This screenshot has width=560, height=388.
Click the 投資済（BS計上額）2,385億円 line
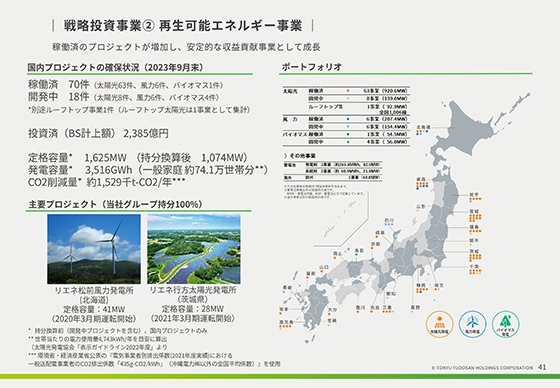click(98, 133)
